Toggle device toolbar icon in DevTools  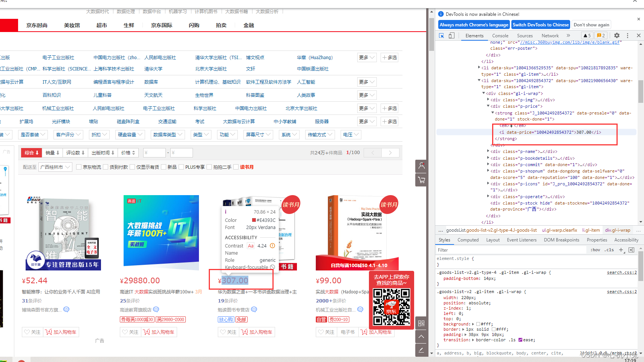[x=451, y=35]
